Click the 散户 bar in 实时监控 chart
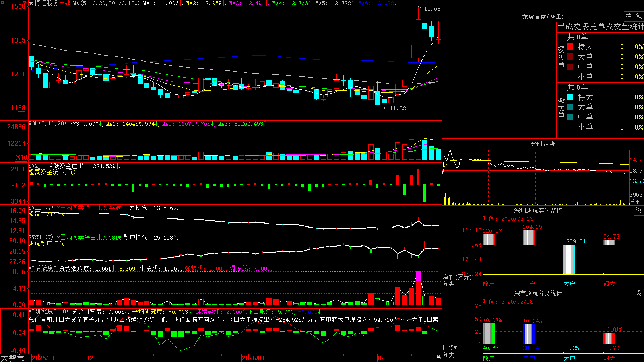This screenshot has height=362, width=644. click(488, 239)
